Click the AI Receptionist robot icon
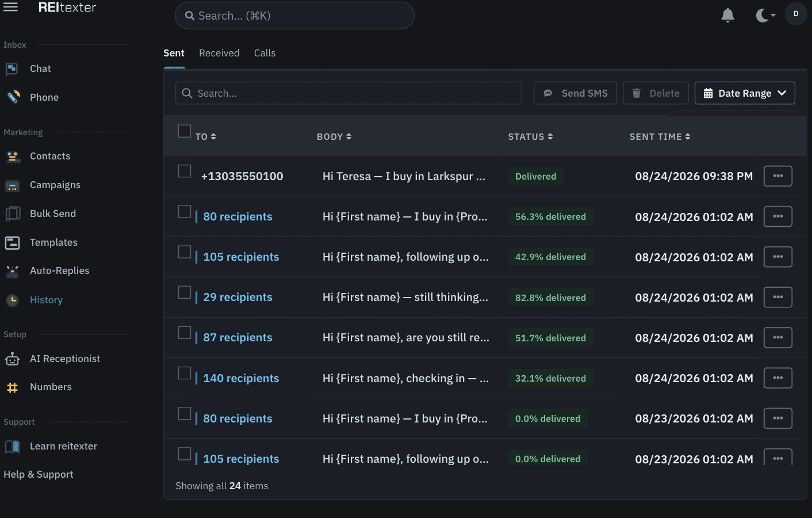812x518 pixels. click(x=12, y=359)
